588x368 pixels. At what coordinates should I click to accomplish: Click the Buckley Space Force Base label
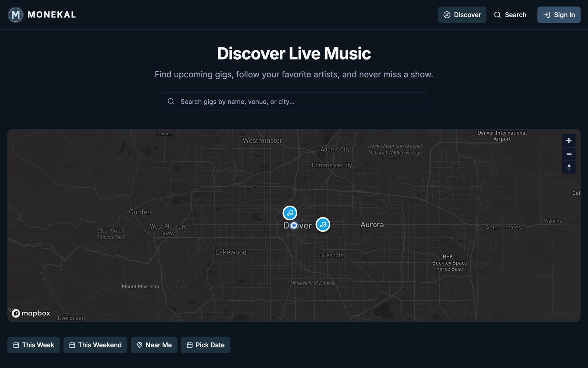(x=449, y=263)
